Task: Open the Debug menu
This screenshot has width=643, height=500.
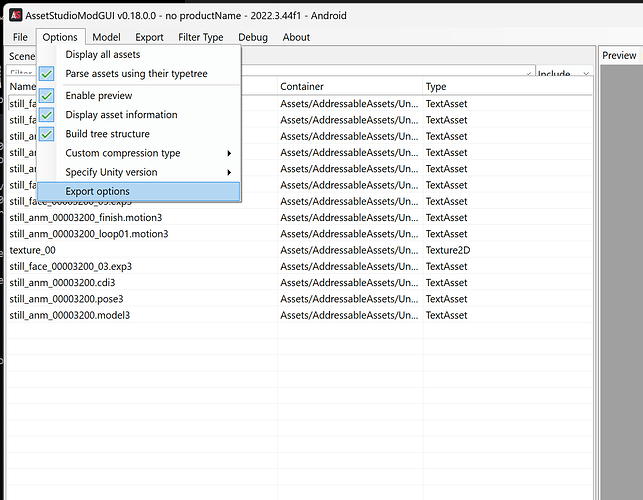Action: click(253, 37)
